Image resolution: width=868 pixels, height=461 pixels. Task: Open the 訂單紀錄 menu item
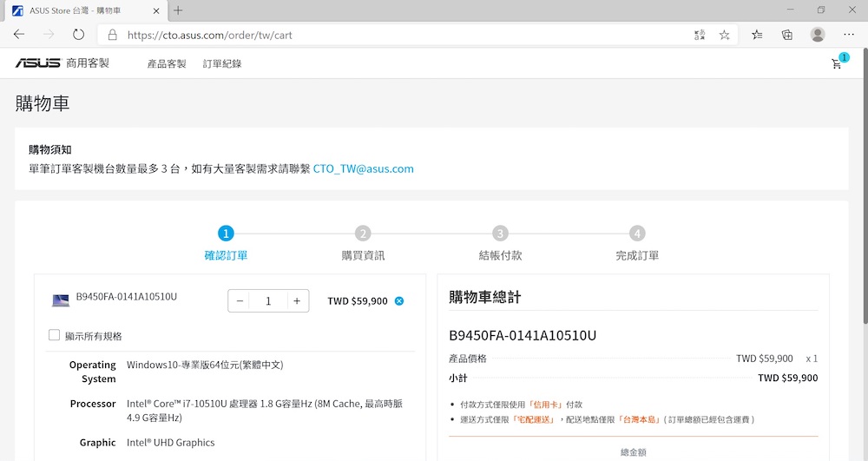[222, 63]
